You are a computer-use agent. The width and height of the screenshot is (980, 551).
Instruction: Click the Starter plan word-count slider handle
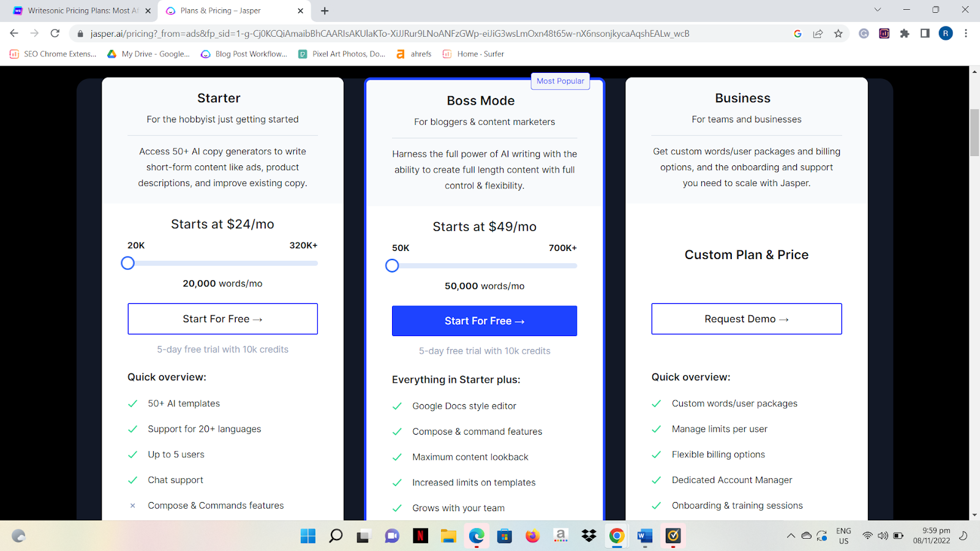pyautogui.click(x=127, y=263)
